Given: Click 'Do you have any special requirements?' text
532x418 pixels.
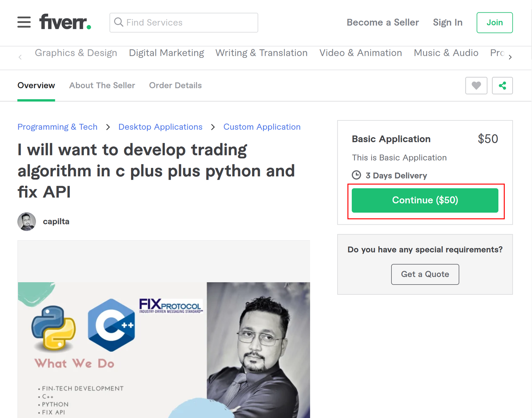Looking at the screenshot, I should click(x=425, y=250).
